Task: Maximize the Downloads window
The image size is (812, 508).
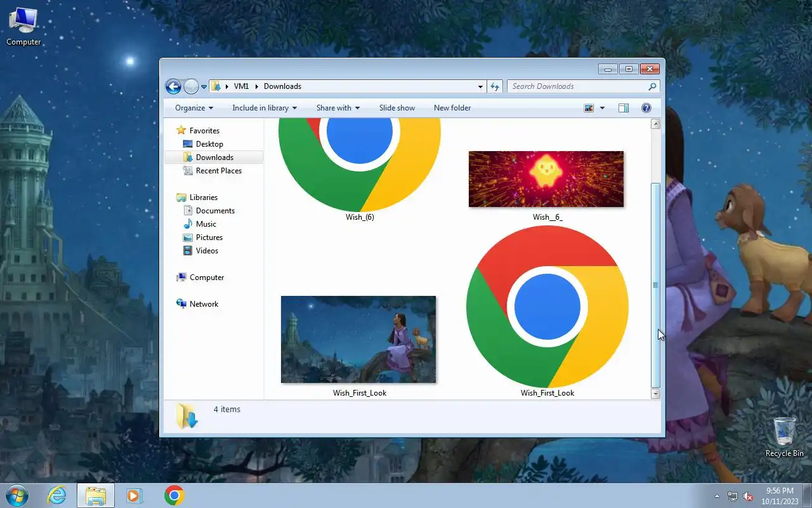Action: pyautogui.click(x=629, y=69)
